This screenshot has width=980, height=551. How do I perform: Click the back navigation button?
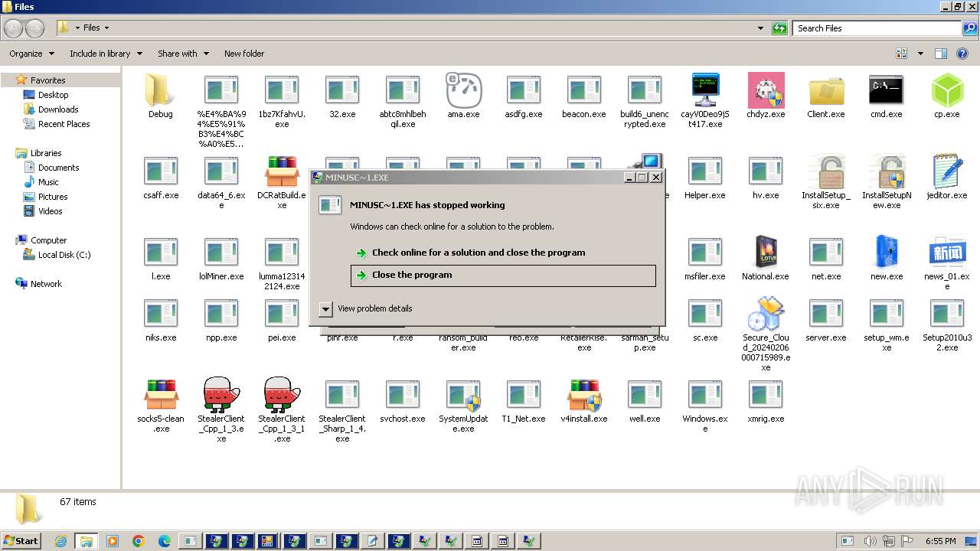click(x=13, y=28)
